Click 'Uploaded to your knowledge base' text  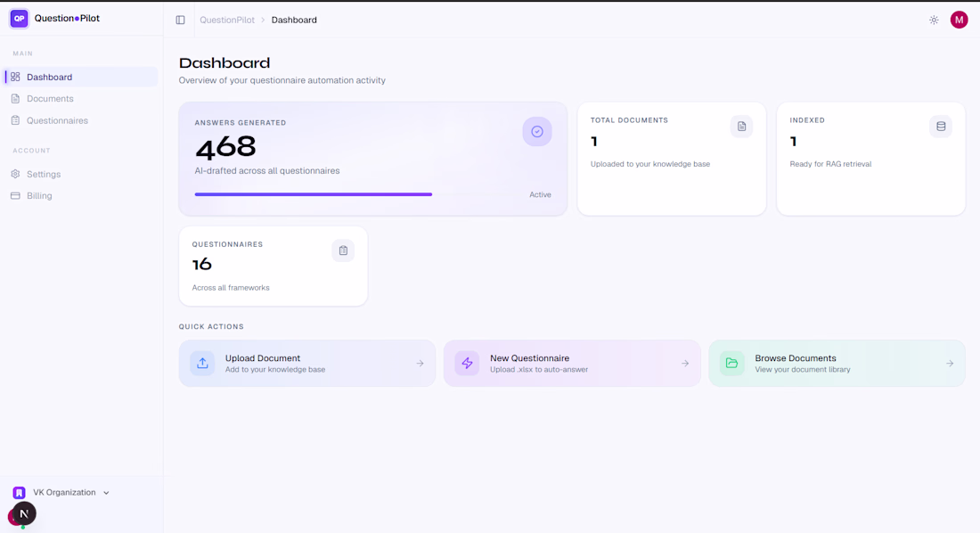pyautogui.click(x=650, y=164)
